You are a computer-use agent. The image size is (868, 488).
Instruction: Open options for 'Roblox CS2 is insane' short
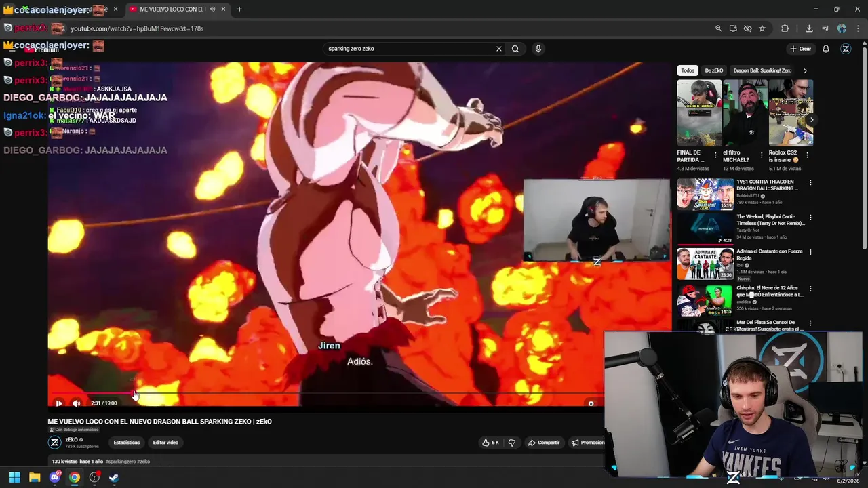pos(807,155)
